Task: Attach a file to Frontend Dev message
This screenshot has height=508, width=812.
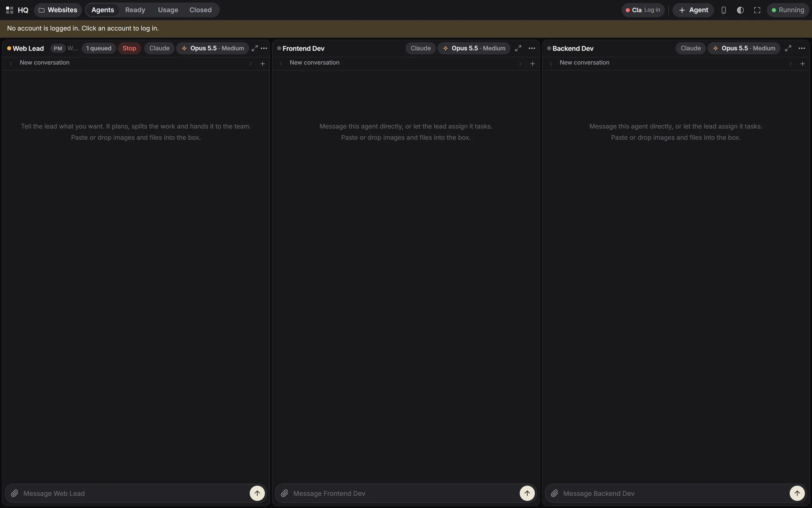Action: 285,493
